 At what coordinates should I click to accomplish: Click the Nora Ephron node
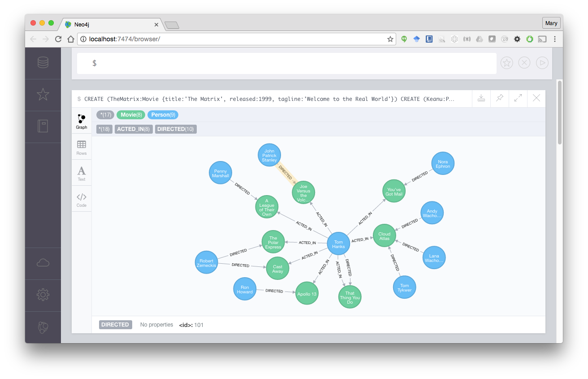tap(443, 164)
